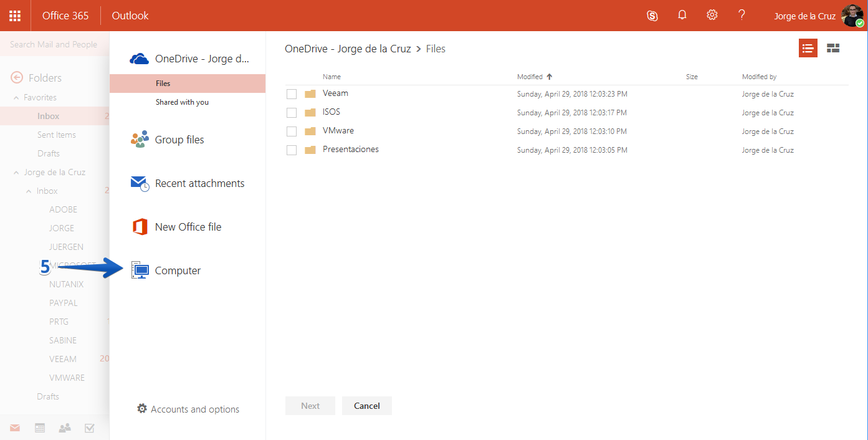Open the settings gear in the header
Image resolution: width=868 pixels, height=440 pixels.
tap(712, 15)
